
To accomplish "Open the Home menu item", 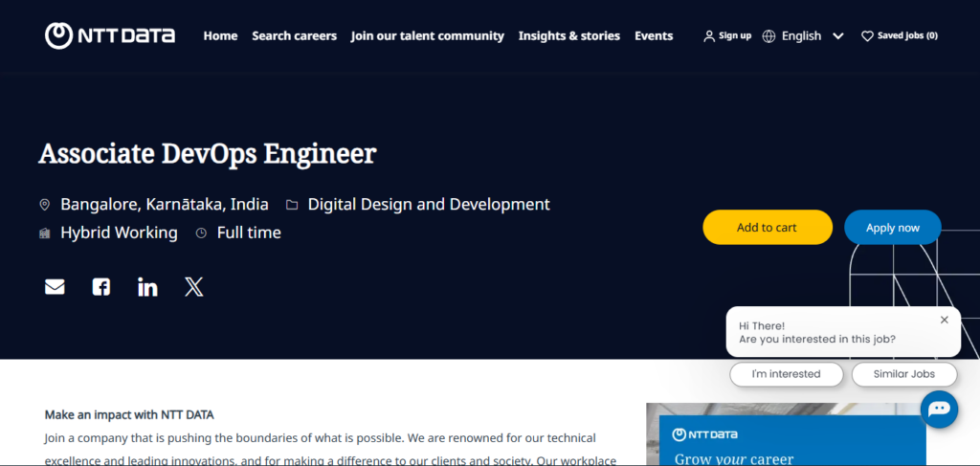I will coord(220,35).
